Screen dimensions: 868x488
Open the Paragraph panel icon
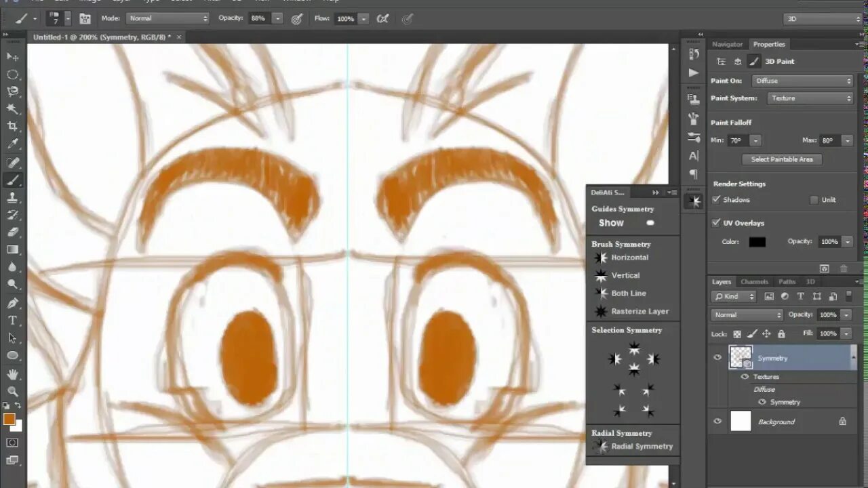point(693,174)
